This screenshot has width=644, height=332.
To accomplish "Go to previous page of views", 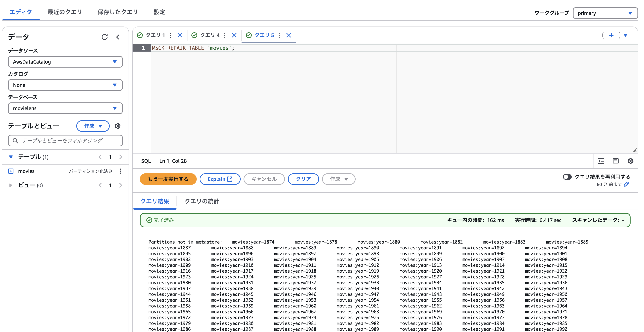I will (100, 185).
